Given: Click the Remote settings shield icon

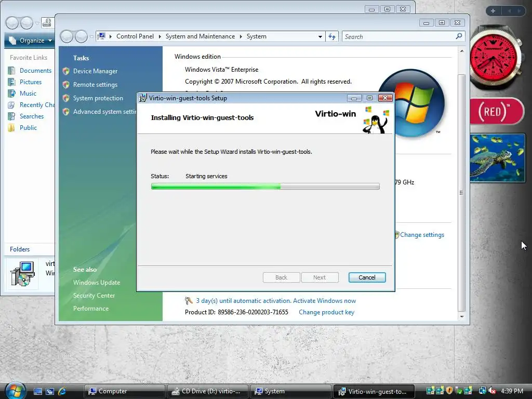Looking at the screenshot, I should point(66,85).
